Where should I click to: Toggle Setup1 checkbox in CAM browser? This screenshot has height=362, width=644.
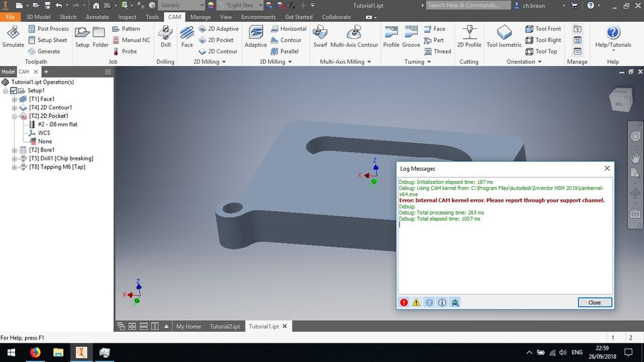[x=14, y=90]
